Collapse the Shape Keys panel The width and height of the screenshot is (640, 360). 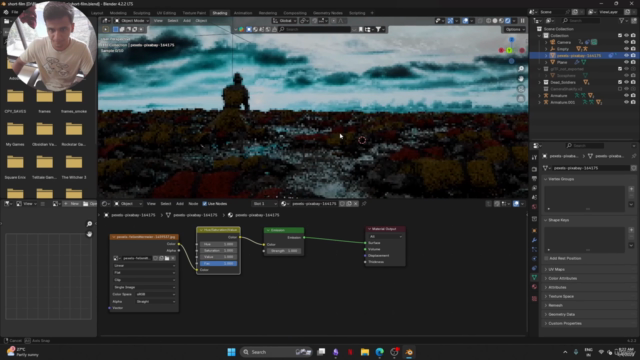pyautogui.click(x=546, y=220)
